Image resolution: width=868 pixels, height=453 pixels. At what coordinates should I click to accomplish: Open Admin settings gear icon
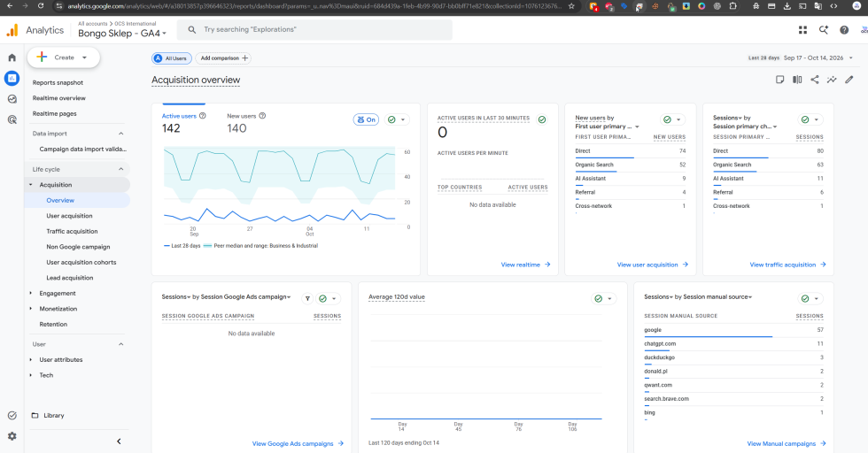tap(12, 436)
